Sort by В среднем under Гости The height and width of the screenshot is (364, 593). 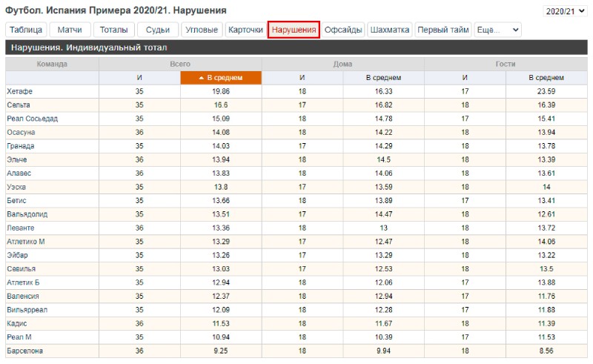pos(546,78)
